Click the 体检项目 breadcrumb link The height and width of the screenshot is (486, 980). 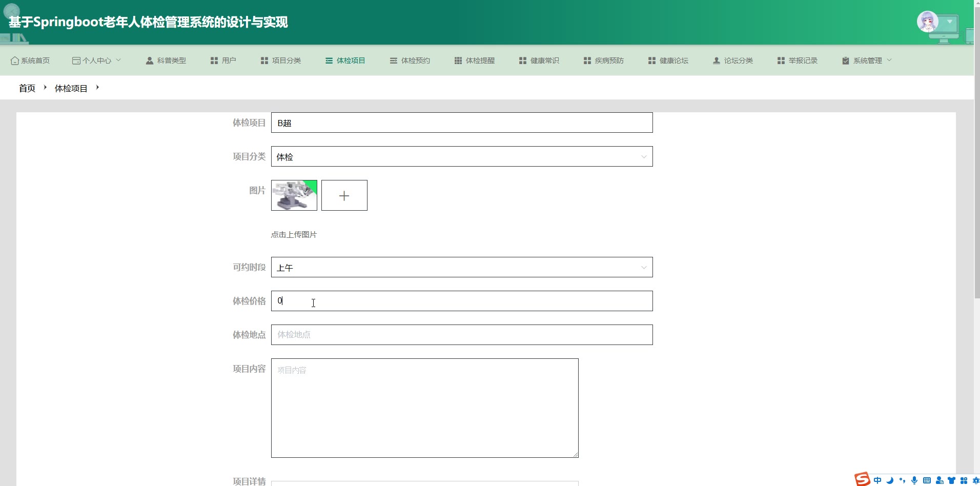click(71, 88)
